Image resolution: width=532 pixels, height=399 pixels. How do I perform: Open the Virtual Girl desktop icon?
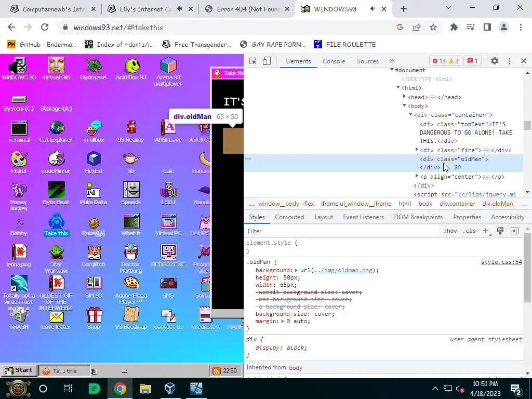56,69
